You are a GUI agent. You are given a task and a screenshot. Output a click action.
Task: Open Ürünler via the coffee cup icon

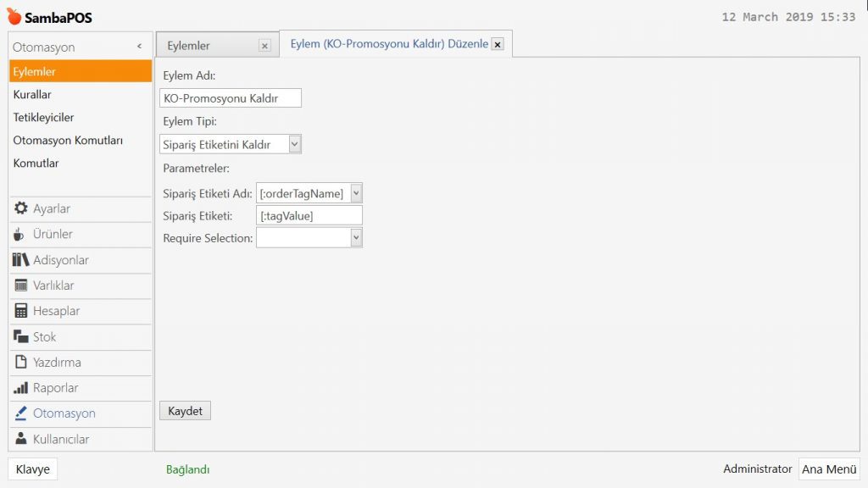coord(19,234)
